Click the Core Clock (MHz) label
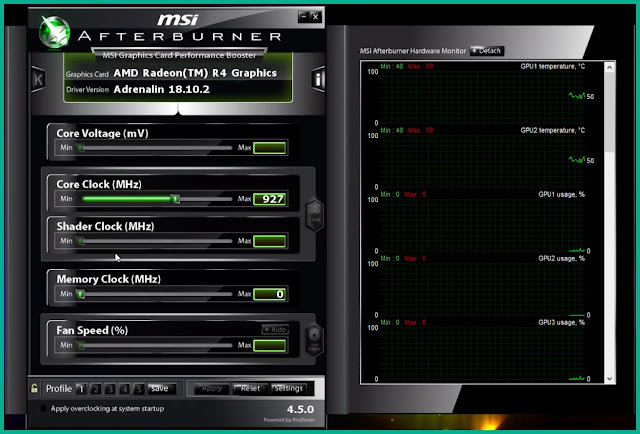The image size is (640, 434). pos(99,185)
